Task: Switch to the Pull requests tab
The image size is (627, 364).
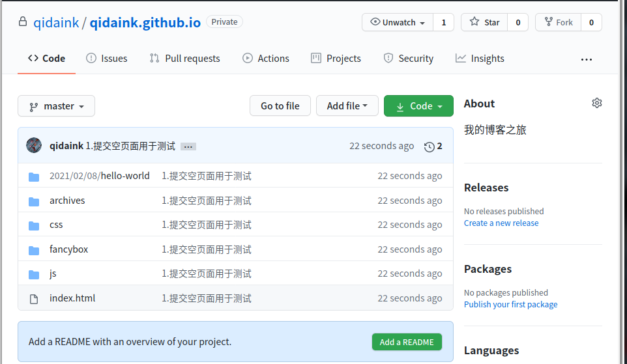Action: pyautogui.click(x=185, y=59)
